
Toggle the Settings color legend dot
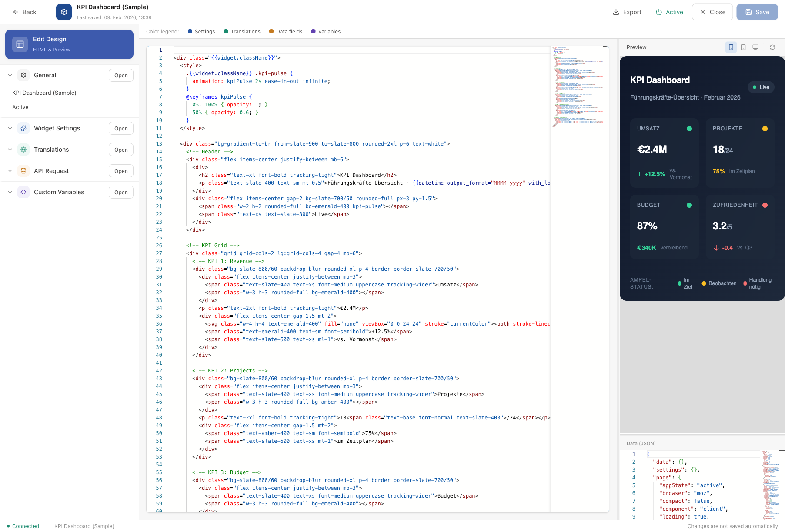pos(190,31)
